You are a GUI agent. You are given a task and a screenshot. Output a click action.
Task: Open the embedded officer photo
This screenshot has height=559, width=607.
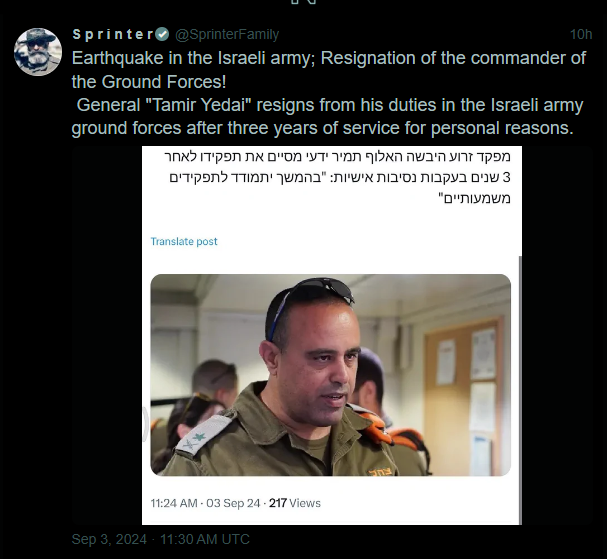tap(330, 375)
